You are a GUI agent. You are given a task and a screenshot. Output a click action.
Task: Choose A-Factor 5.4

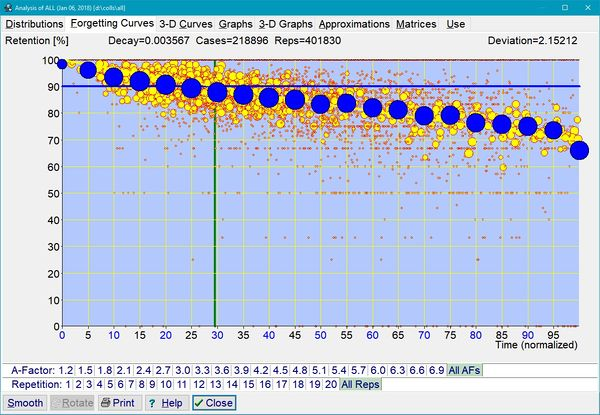pyautogui.click(x=339, y=370)
